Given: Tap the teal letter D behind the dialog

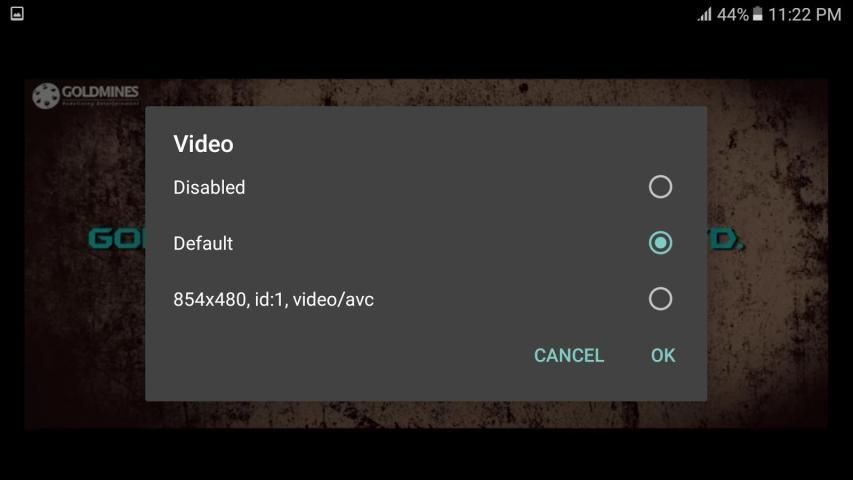Looking at the screenshot, I should pyautogui.click(x=726, y=239).
